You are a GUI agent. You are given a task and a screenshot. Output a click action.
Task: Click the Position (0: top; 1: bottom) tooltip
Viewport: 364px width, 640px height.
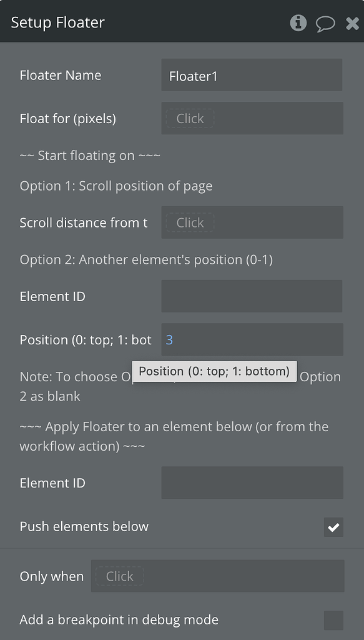point(215,371)
